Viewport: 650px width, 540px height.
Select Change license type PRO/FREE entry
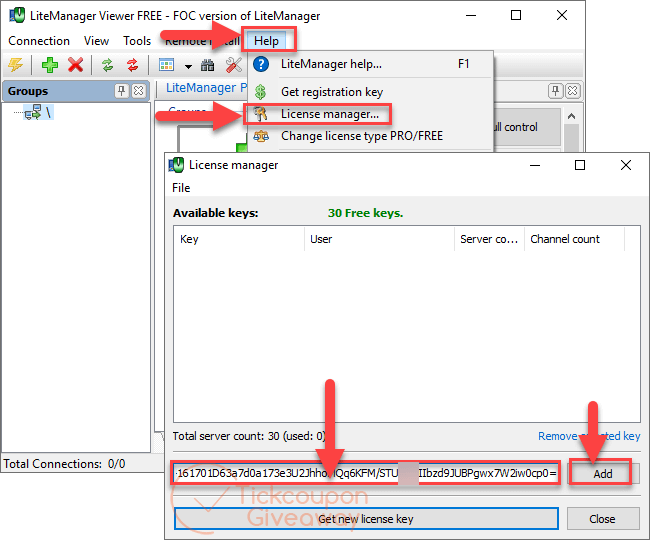[x=371, y=136]
